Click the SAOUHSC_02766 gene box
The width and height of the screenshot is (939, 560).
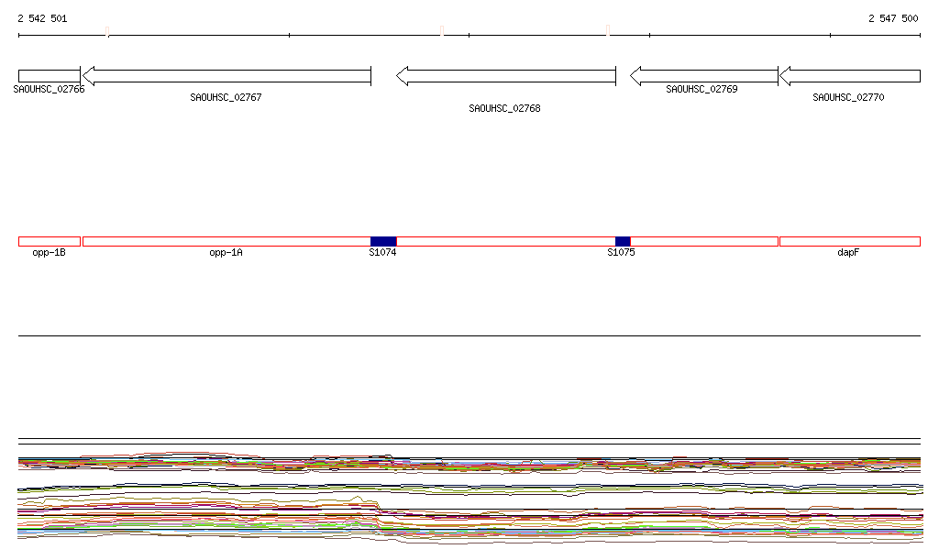point(50,76)
